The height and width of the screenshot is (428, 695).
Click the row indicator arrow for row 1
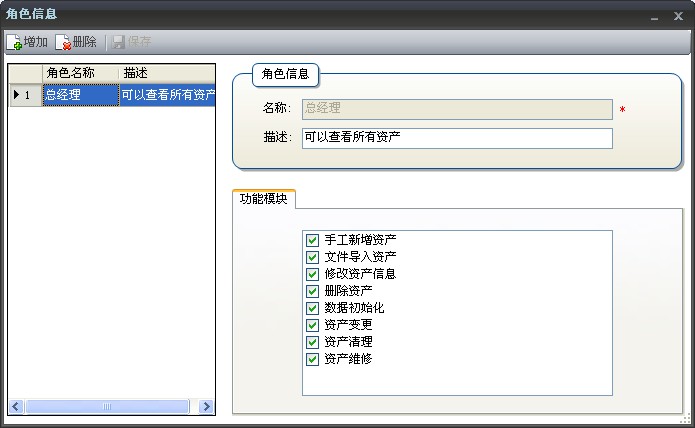coord(17,95)
